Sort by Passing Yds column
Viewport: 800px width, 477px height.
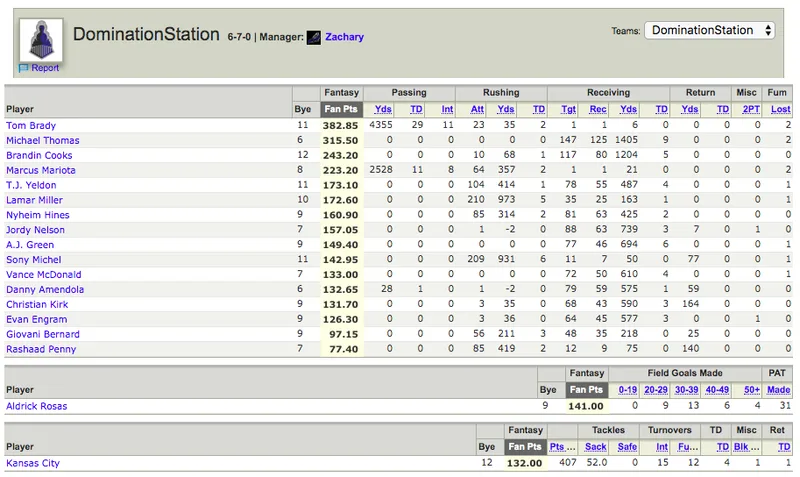(x=383, y=109)
